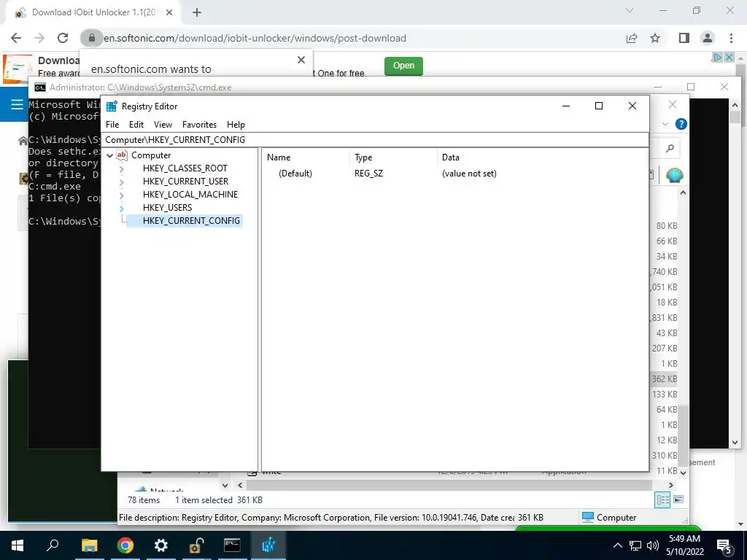Image resolution: width=747 pixels, height=560 pixels.
Task: Bookmark this tab with the star
Action: pyautogui.click(x=655, y=38)
